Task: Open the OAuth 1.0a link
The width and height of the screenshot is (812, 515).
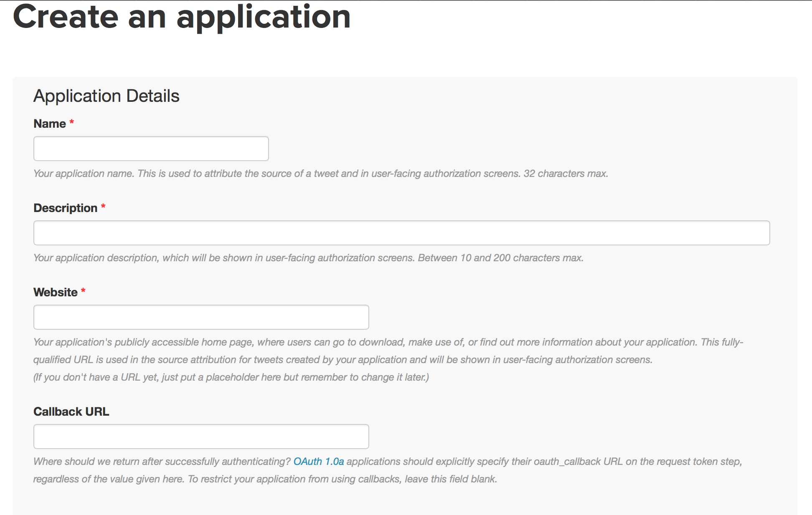Action: [319, 462]
